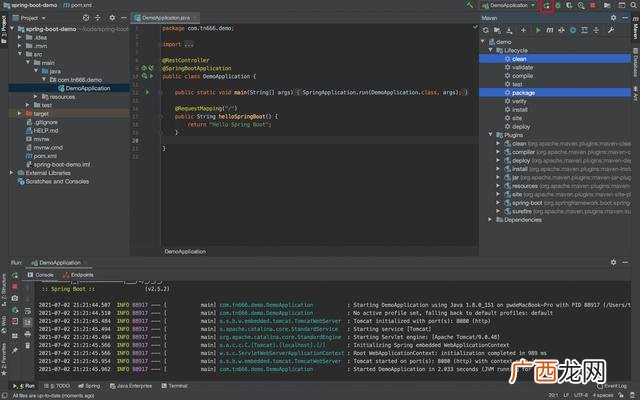The width and height of the screenshot is (640, 400).
Task: Click the run gutter icon beside main method
Action: point(147,93)
